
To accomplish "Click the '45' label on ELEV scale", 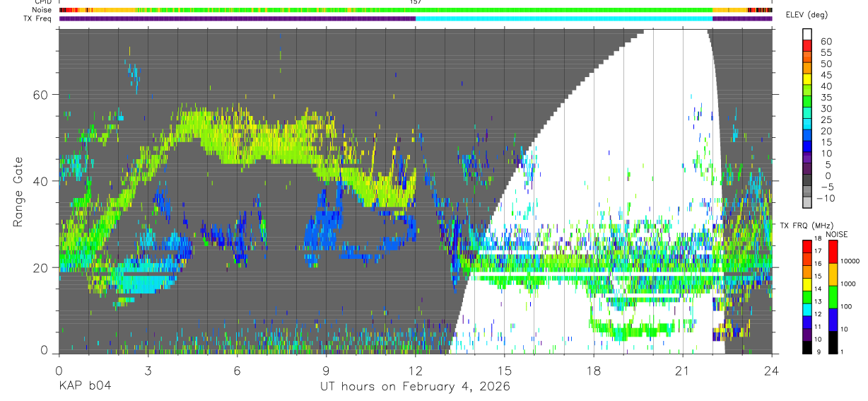I will pos(826,75).
